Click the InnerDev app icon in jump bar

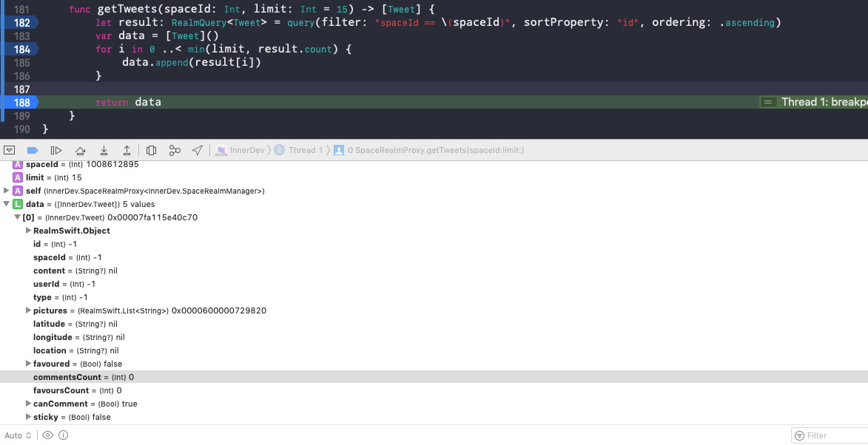click(221, 150)
